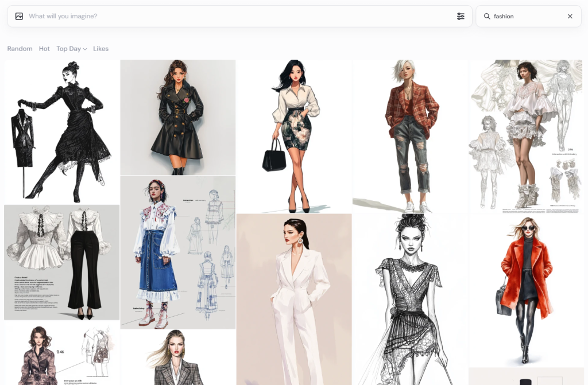Viewport: 588px width, 385px height.
Task: Open the black lace dress line drawing
Action: pyautogui.click(x=410, y=299)
